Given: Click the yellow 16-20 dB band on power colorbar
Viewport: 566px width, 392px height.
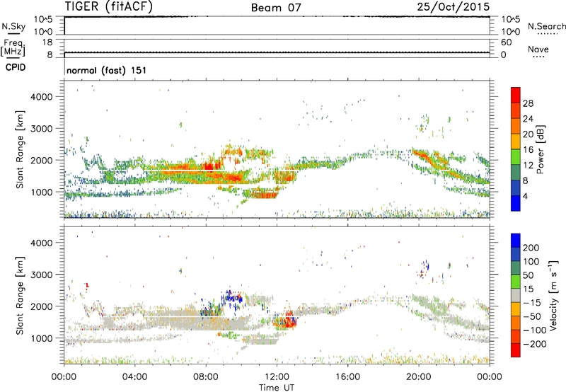Looking at the screenshot, I should [516, 142].
